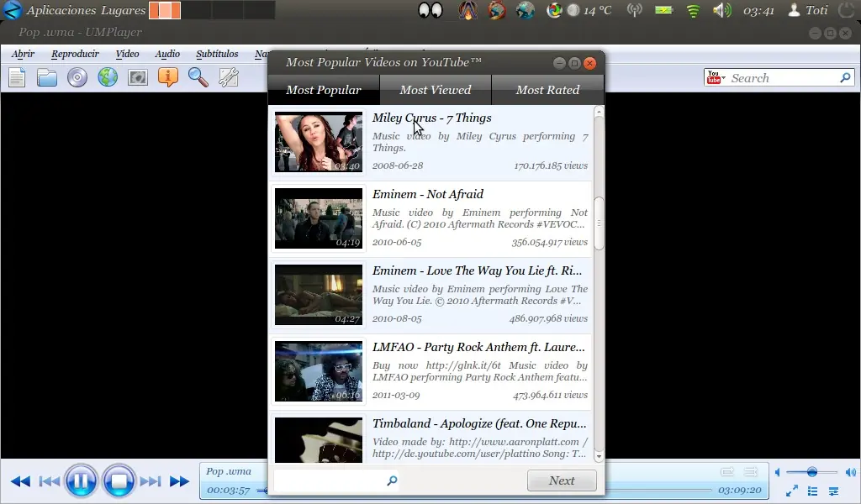Select the Love The Way You Lie thumbnail
The image size is (861, 504).
319,295
